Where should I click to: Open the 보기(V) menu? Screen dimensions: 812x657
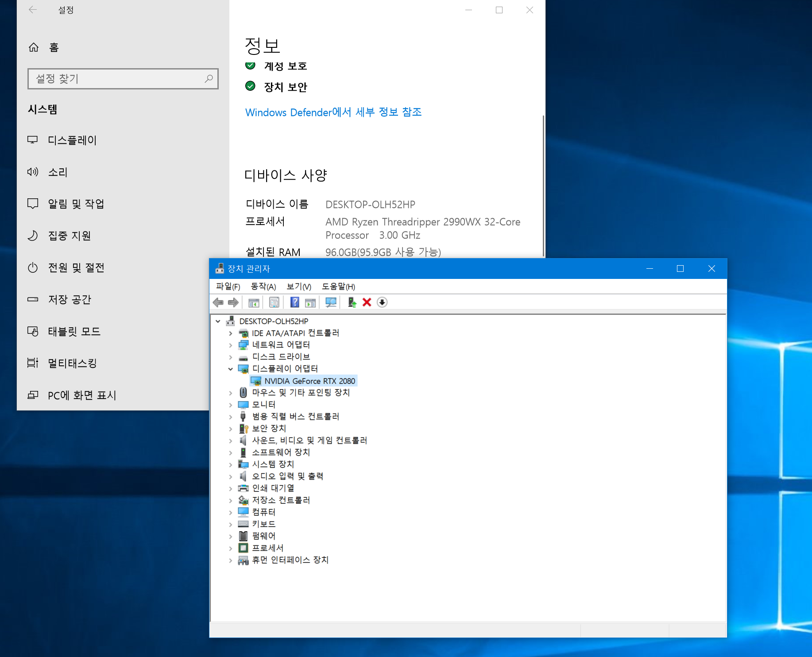coord(299,287)
